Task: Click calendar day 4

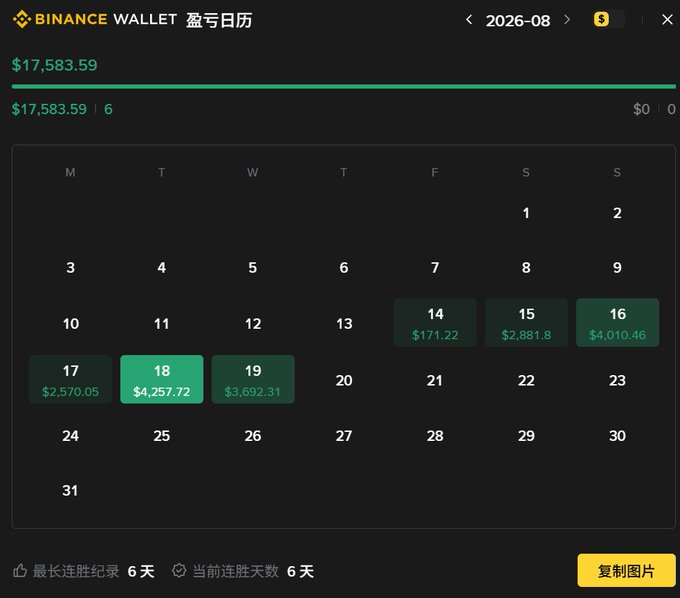Action: (162, 268)
